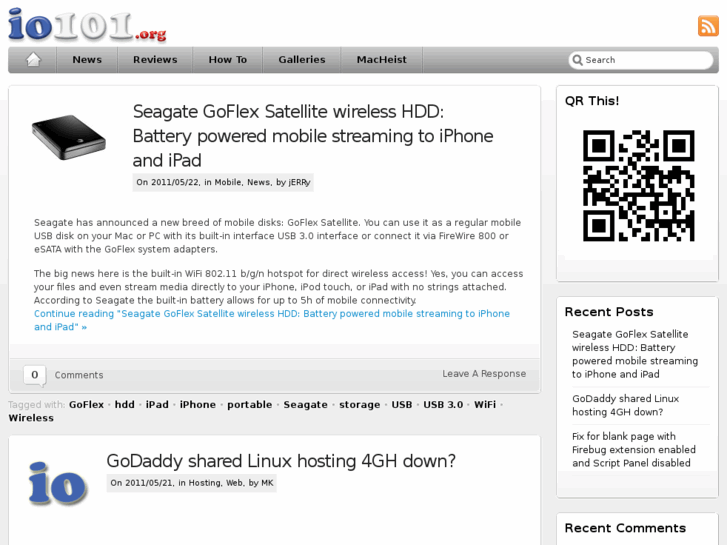The width and height of the screenshot is (727, 545).
Task: Click the 0 comments bubble icon
Action: [35, 375]
